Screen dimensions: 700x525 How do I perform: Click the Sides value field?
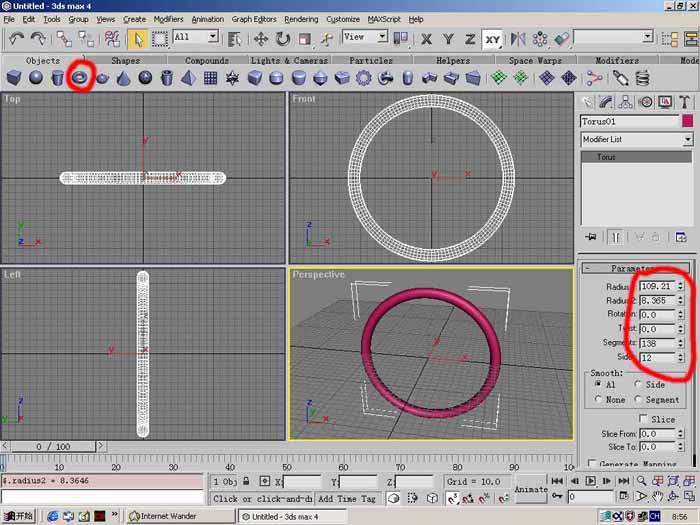(x=658, y=358)
